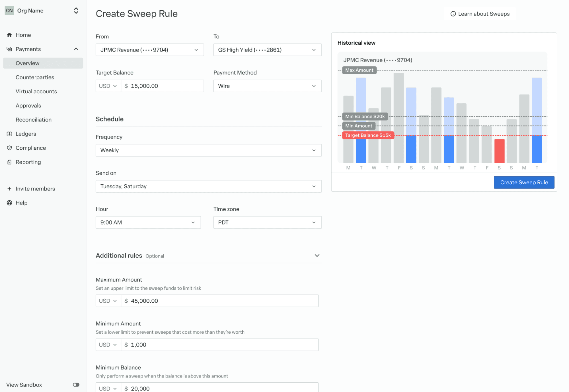The height and width of the screenshot is (392, 569).
Task: Toggle the View Sandbox switch
Action: 76,385
